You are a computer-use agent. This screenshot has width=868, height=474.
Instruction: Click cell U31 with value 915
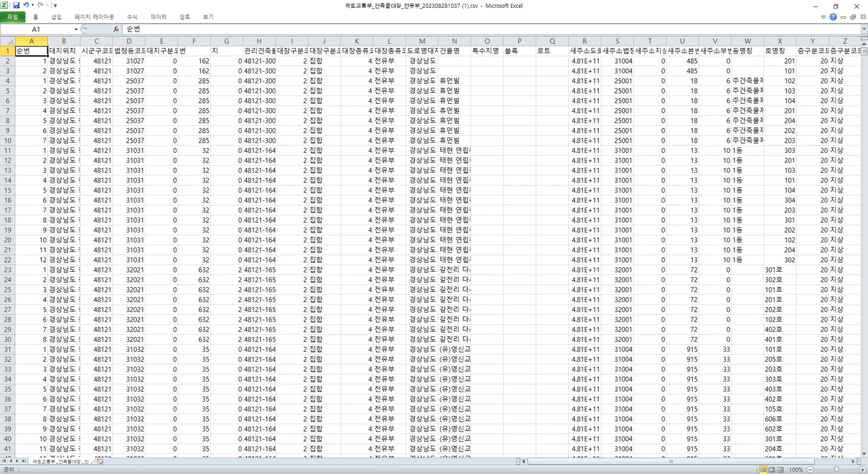(x=682, y=350)
